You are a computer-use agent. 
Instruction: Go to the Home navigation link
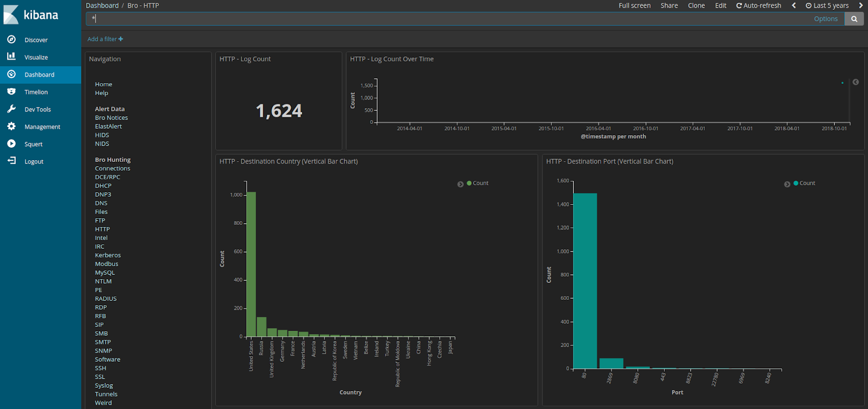104,84
